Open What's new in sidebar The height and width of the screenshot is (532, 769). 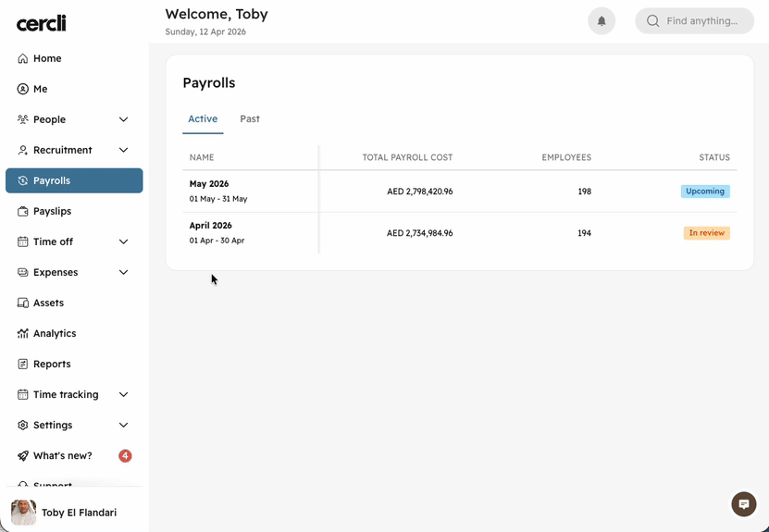pyautogui.click(x=74, y=455)
